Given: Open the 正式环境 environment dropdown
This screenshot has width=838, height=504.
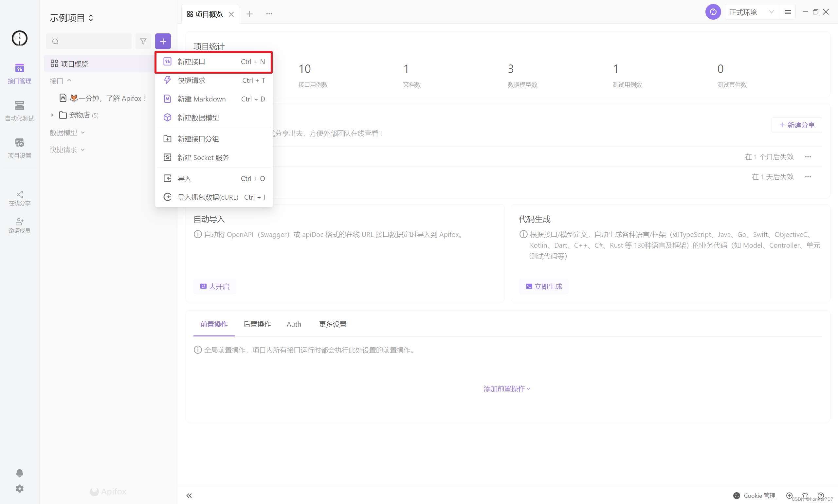Looking at the screenshot, I should (x=751, y=12).
